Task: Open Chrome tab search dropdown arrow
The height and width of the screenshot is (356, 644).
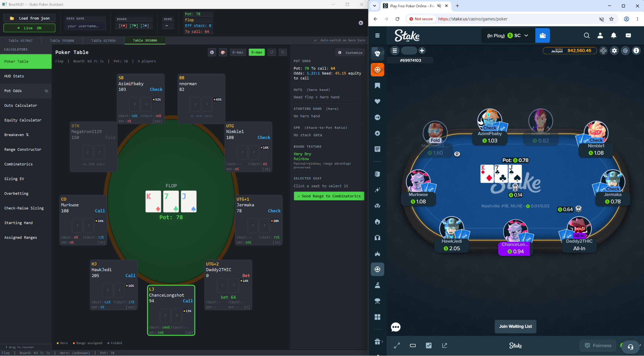Action: click(374, 6)
